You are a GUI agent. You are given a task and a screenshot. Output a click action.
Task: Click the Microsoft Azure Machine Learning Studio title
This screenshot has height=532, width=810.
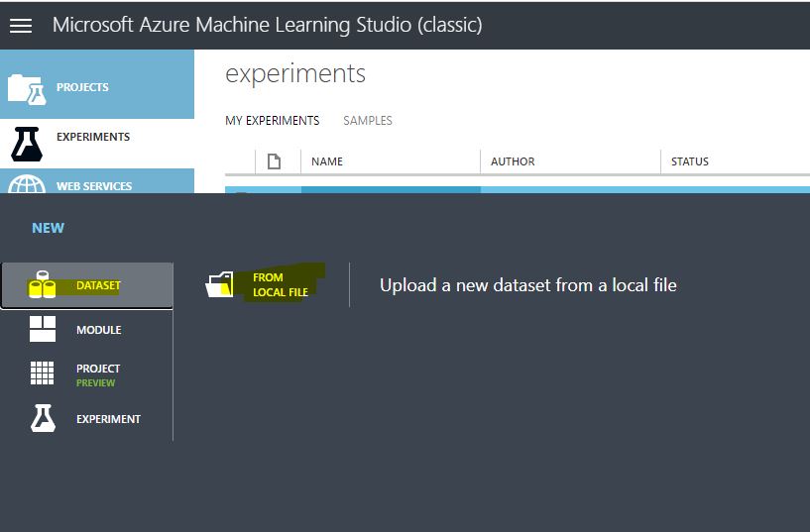[267, 25]
